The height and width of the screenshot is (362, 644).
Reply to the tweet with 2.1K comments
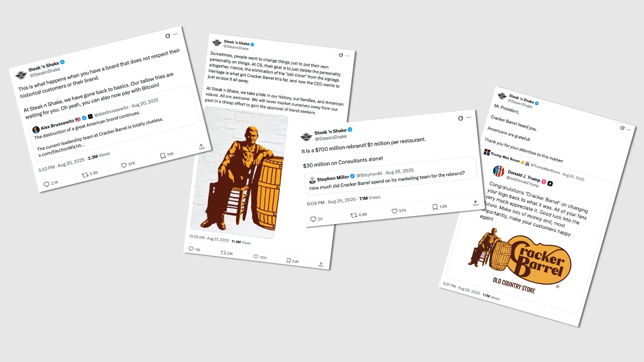click(x=46, y=184)
